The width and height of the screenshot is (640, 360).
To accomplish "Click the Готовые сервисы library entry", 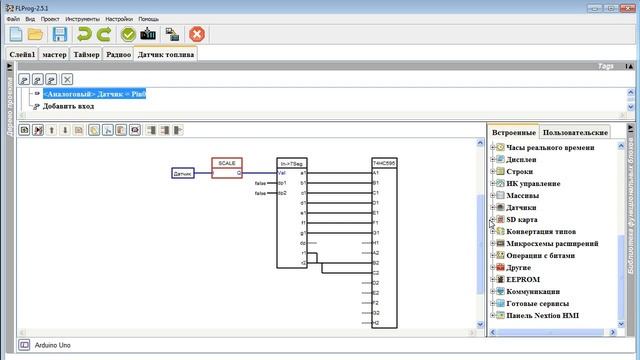I will point(538,303).
